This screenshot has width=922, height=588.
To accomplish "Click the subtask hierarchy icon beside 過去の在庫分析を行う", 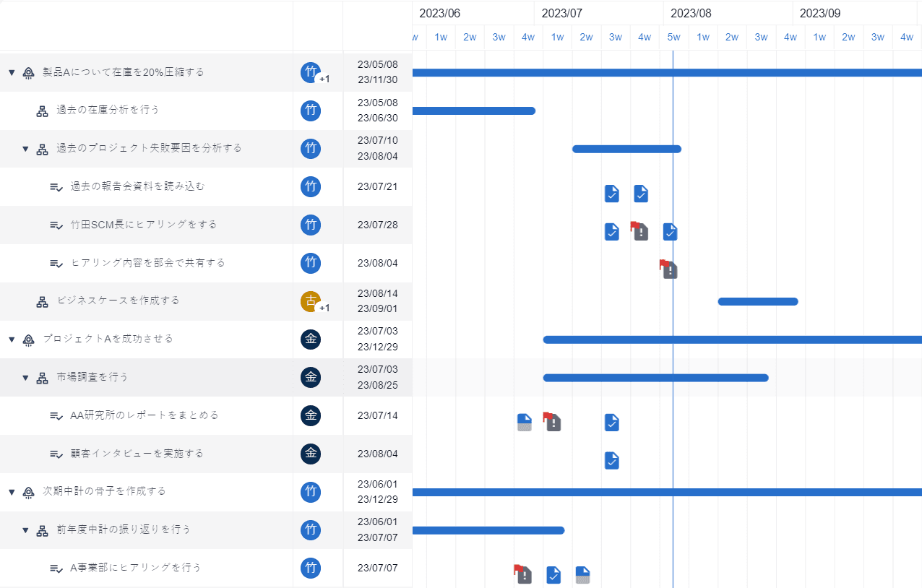I will 42,111.
